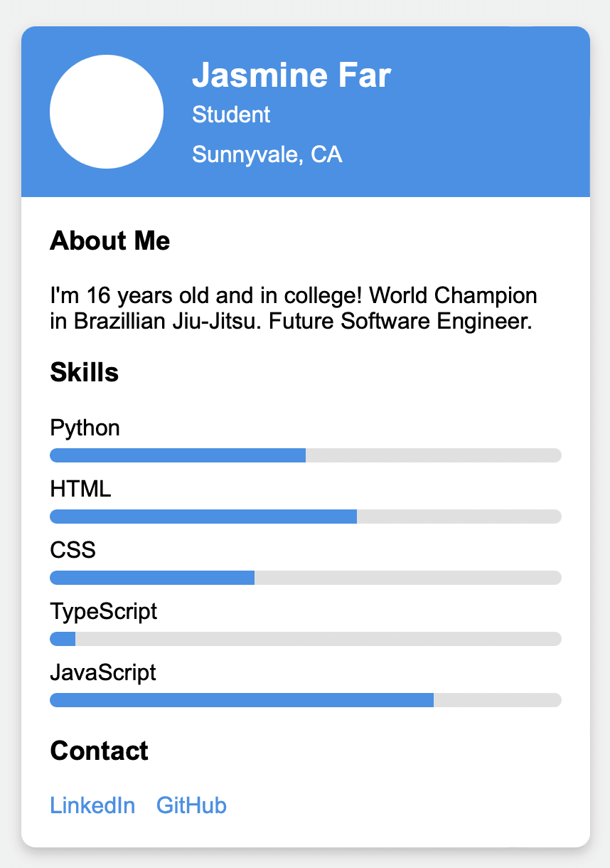This screenshot has width=610, height=868.
Task: Click the white circular profile avatar
Action: 107,112
